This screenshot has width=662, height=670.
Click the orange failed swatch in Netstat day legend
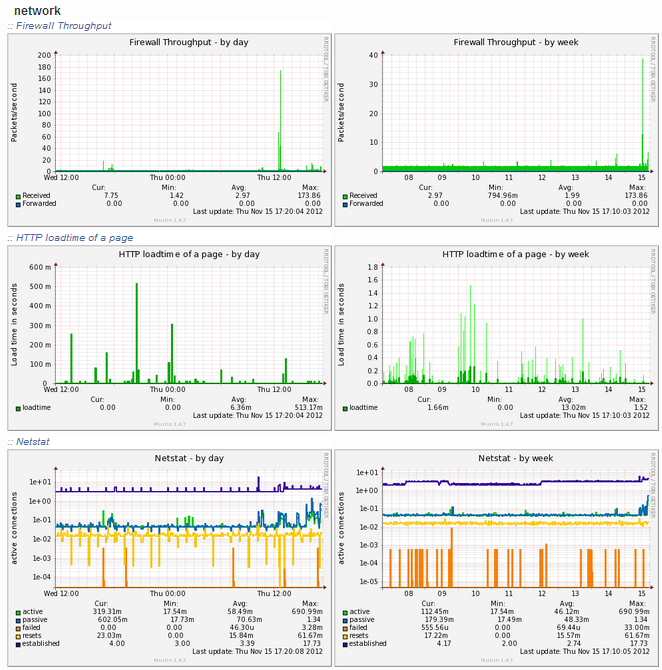point(18,629)
